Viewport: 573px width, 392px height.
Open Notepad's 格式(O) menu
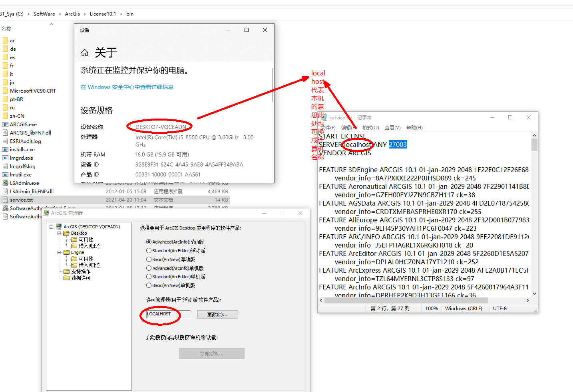click(370, 127)
